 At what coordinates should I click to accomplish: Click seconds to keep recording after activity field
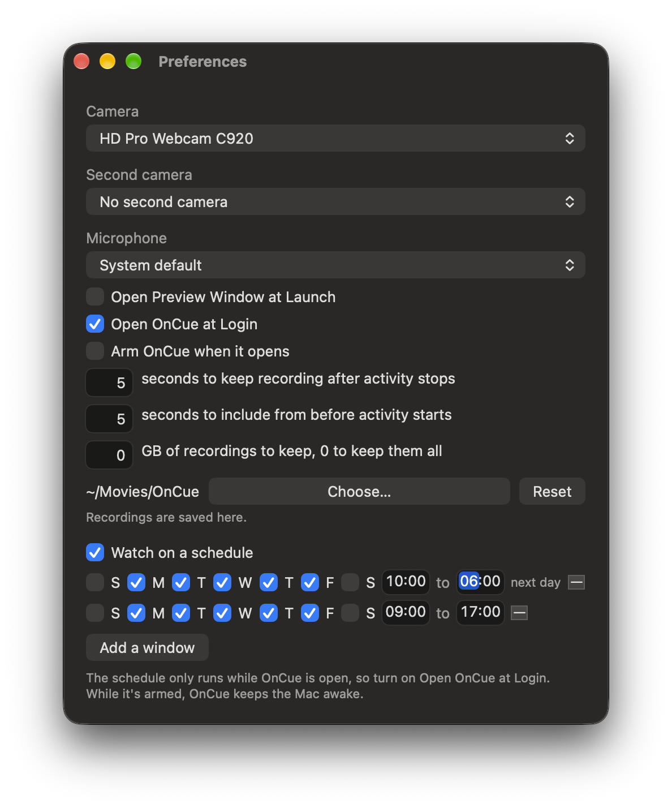point(109,382)
